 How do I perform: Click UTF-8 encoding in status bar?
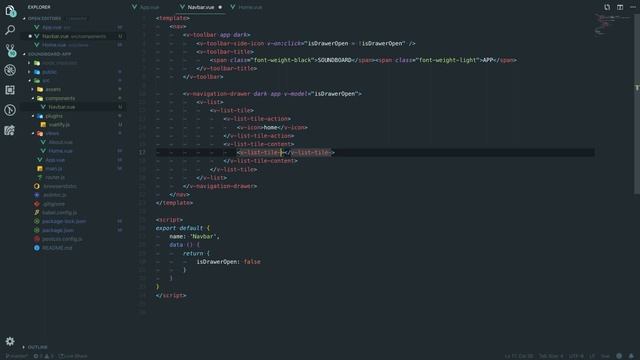tap(576, 356)
